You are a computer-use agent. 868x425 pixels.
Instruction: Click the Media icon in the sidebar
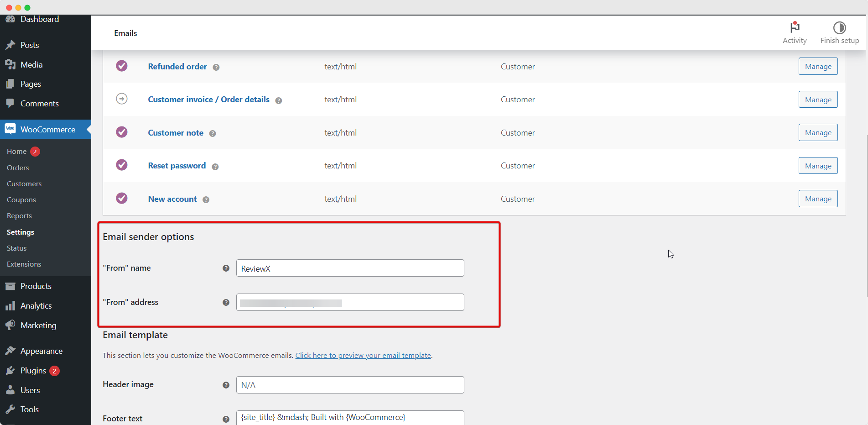coord(10,64)
